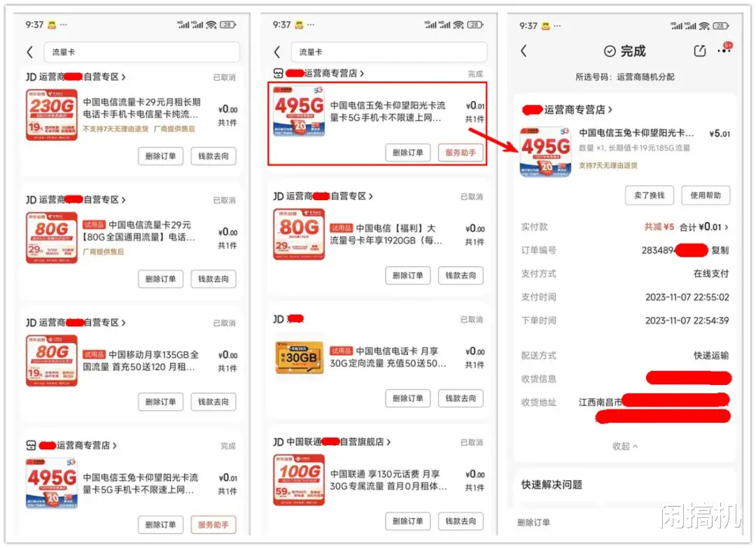This screenshot has height=548, width=756.
Task: Tap the back arrow on the middle phone screen
Action: tap(277, 52)
